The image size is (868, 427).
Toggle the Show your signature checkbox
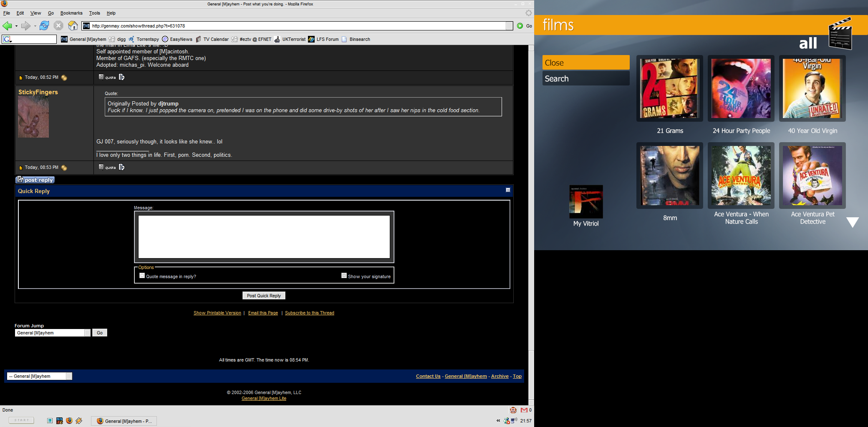pos(344,276)
